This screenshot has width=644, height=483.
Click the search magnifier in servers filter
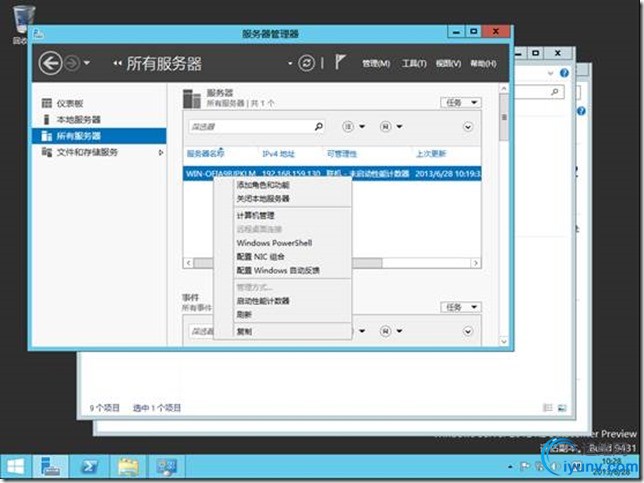pyautogui.click(x=319, y=126)
